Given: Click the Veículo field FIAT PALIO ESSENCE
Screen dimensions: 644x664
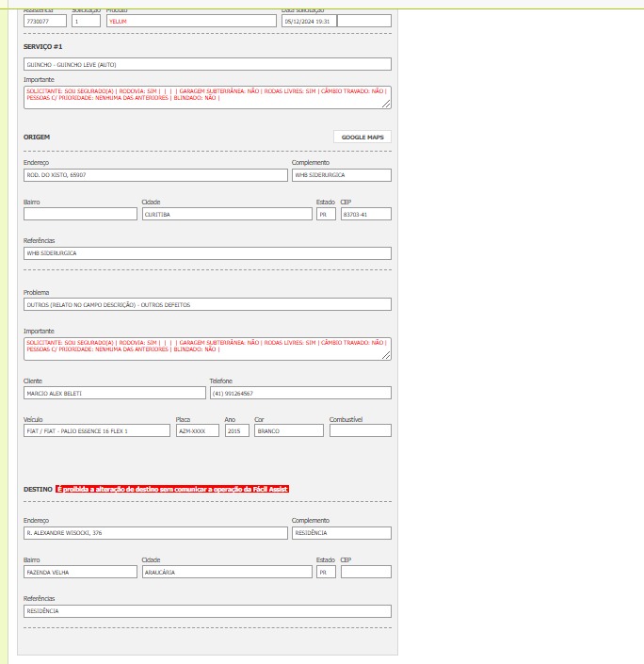Looking at the screenshot, I should [x=97, y=430].
